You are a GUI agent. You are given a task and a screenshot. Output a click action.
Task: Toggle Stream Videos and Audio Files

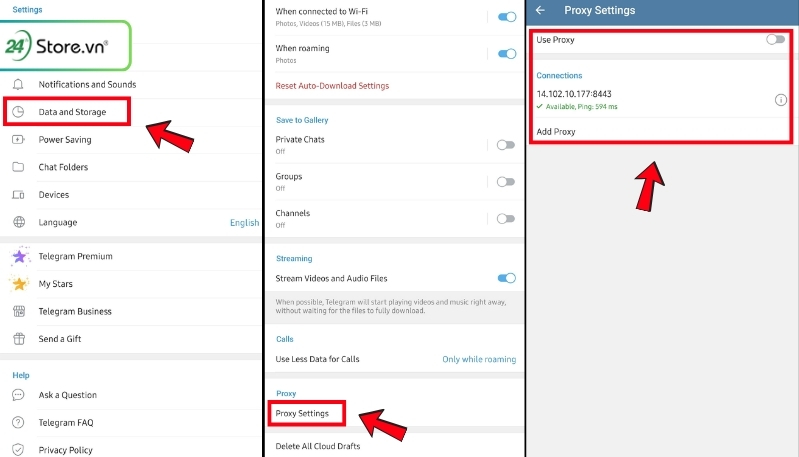[507, 278]
